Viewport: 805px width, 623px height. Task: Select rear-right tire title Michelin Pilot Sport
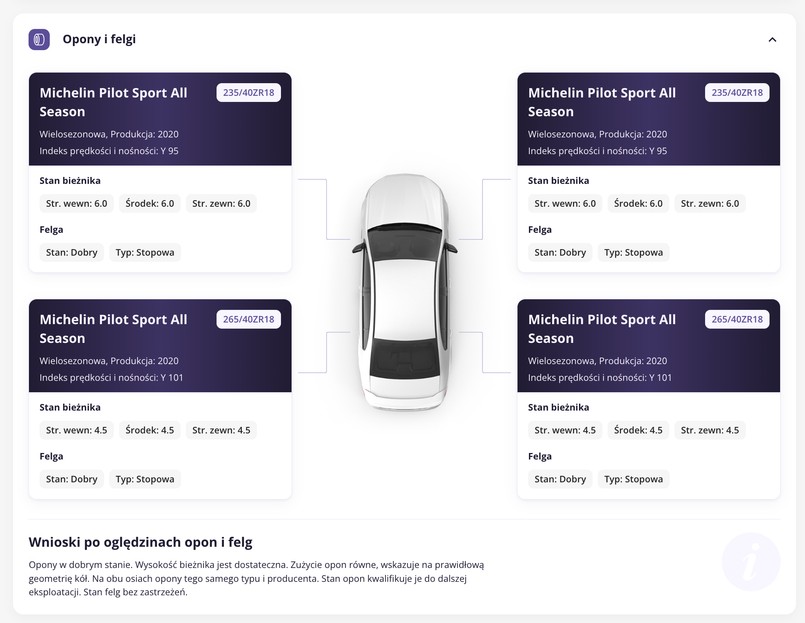[601, 329]
